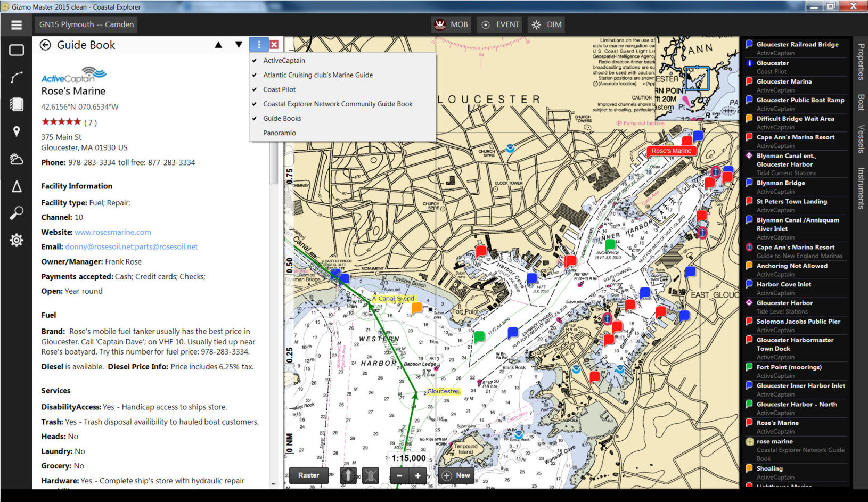Select Gloucester Harbor - North entry
868x502 pixels.
click(x=796, y=408)
